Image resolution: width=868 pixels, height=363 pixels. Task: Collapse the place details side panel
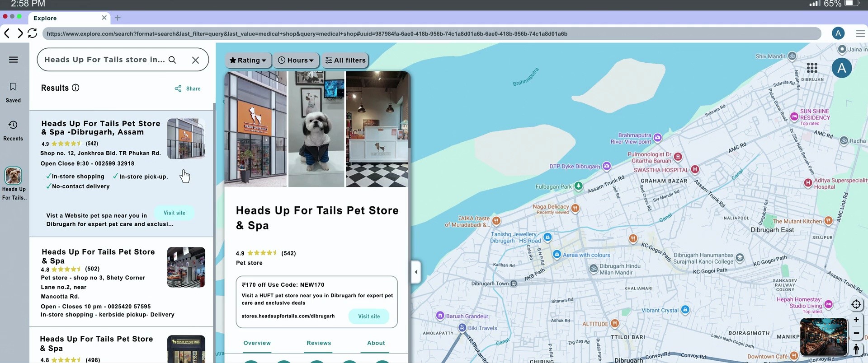pos(416,272)
